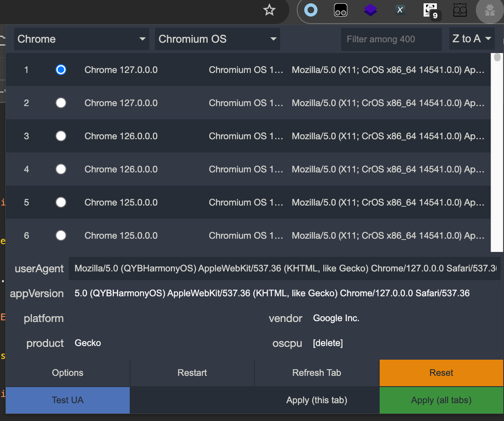Image resolution: width=504 pixels, height=421 pixels.
Task: Open the Chrome browser dropdown
Action: click(x=82, y=39)
